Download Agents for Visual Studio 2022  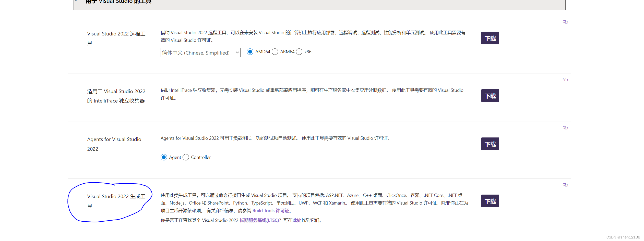click(x=490, y=144)
